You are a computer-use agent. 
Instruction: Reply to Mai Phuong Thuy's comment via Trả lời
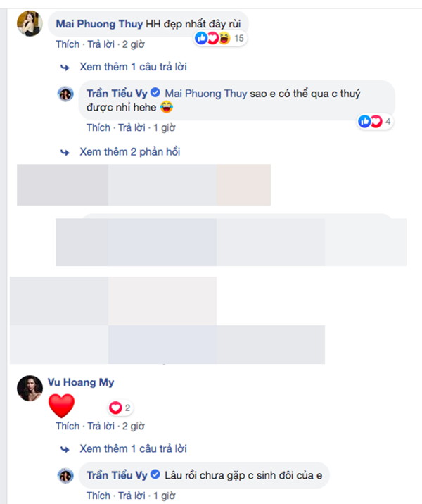(x=101, y=44)
